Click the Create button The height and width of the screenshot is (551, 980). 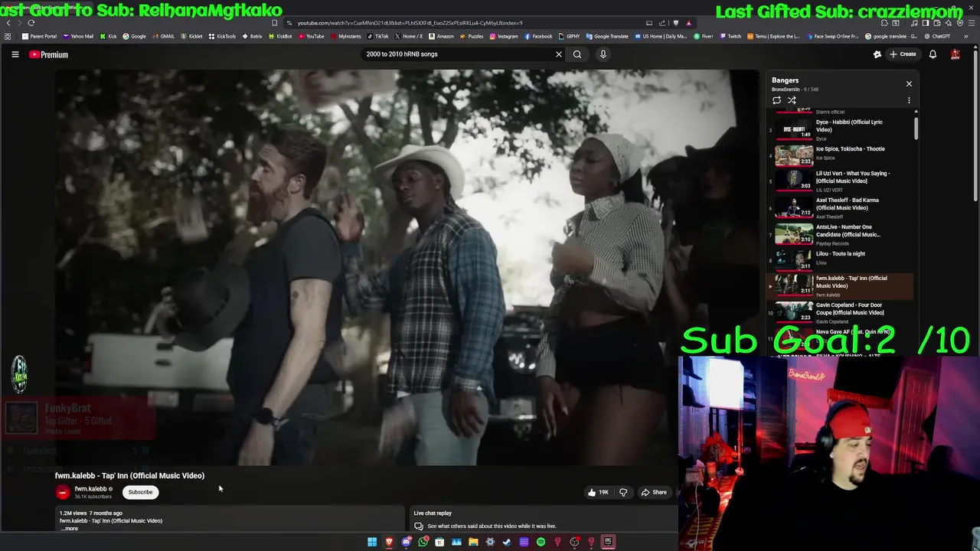pos(903,54)
